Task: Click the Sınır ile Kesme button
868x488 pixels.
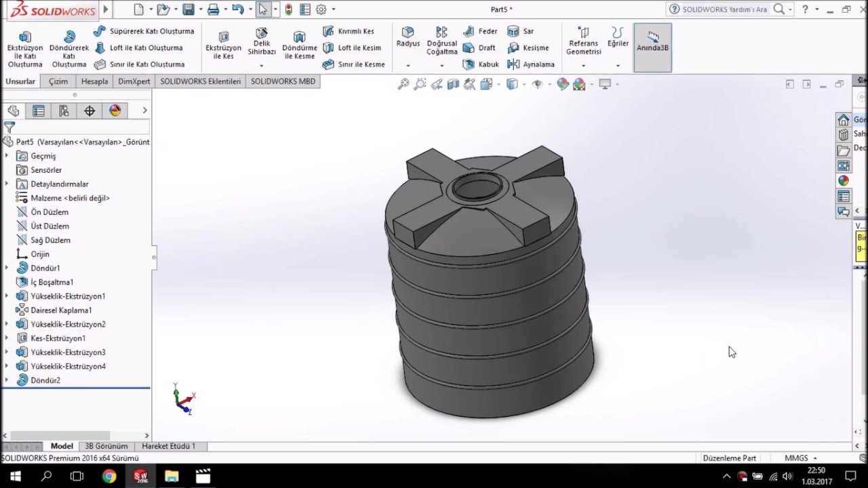Action: click(x=353, y=64)
